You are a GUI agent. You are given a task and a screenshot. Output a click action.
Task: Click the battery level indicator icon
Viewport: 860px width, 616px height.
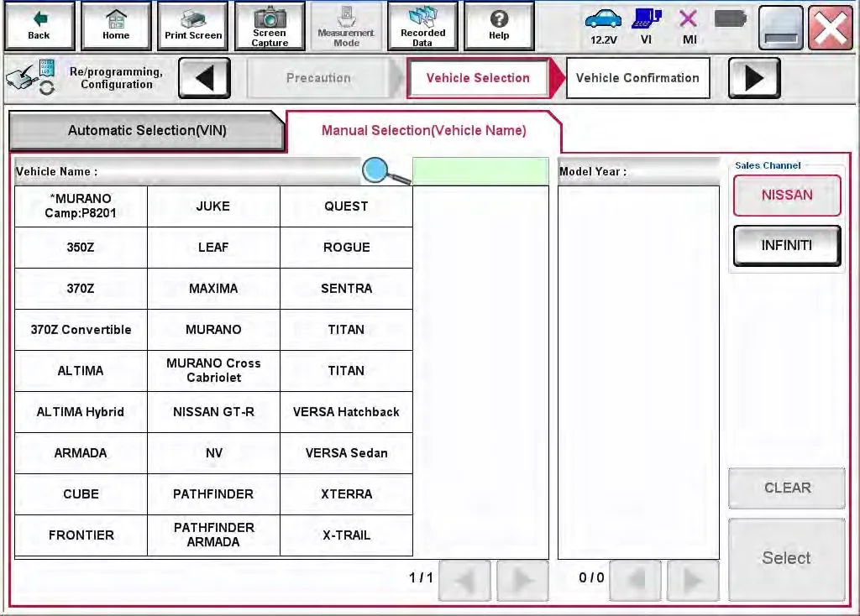pyautogui.click(x=730, y=20)
